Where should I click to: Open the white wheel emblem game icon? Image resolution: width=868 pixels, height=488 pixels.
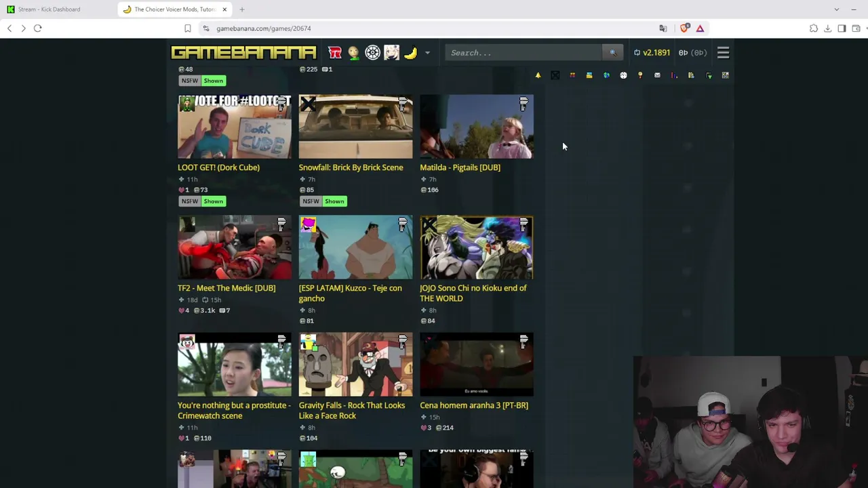(372, 52)
